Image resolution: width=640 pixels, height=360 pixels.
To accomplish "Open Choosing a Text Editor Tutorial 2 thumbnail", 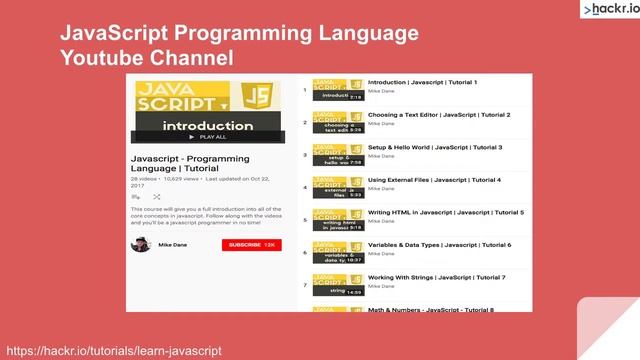I will pyautogui.click(x=338, y=122).
